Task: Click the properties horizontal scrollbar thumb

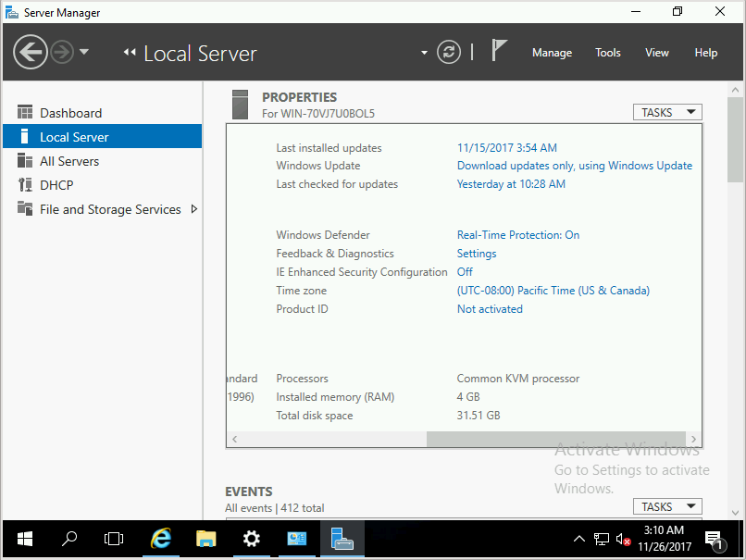Action: pyautogui.click(x=555, y=439)
